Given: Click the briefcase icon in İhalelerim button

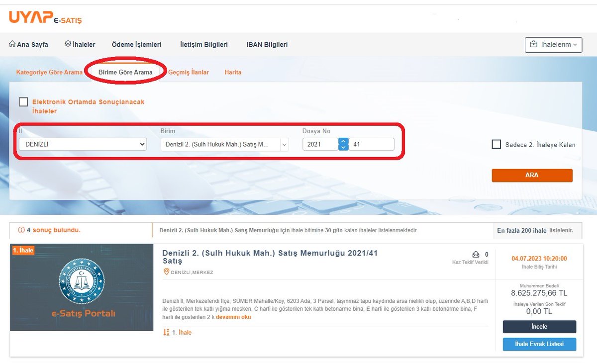Looking at the screenshot, I should coord(533,45).
